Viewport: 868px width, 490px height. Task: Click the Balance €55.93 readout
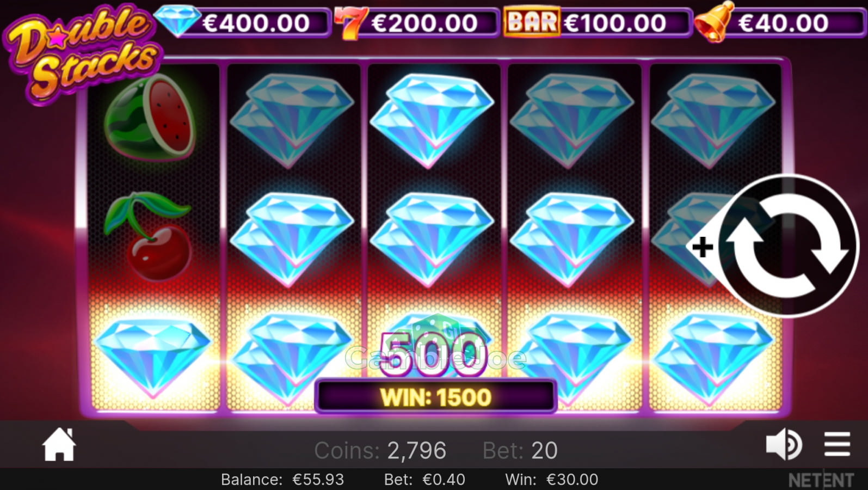(x=282, y=480)
